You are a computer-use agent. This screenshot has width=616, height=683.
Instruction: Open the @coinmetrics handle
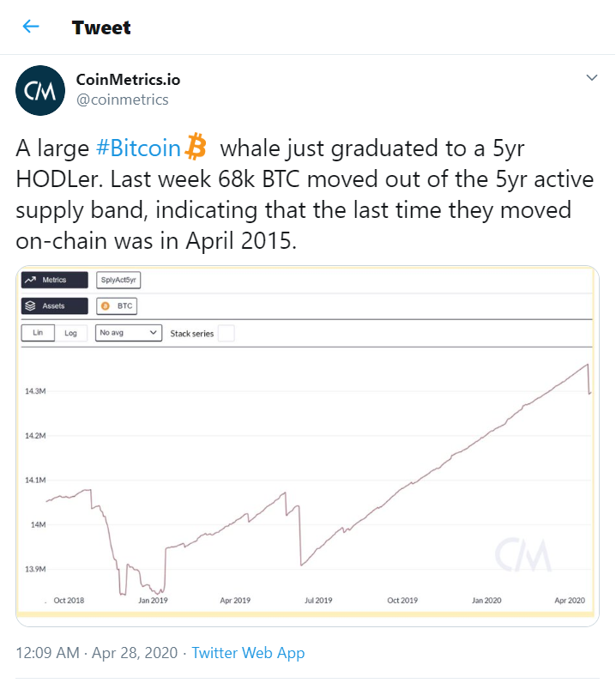(x=123, y=100)
